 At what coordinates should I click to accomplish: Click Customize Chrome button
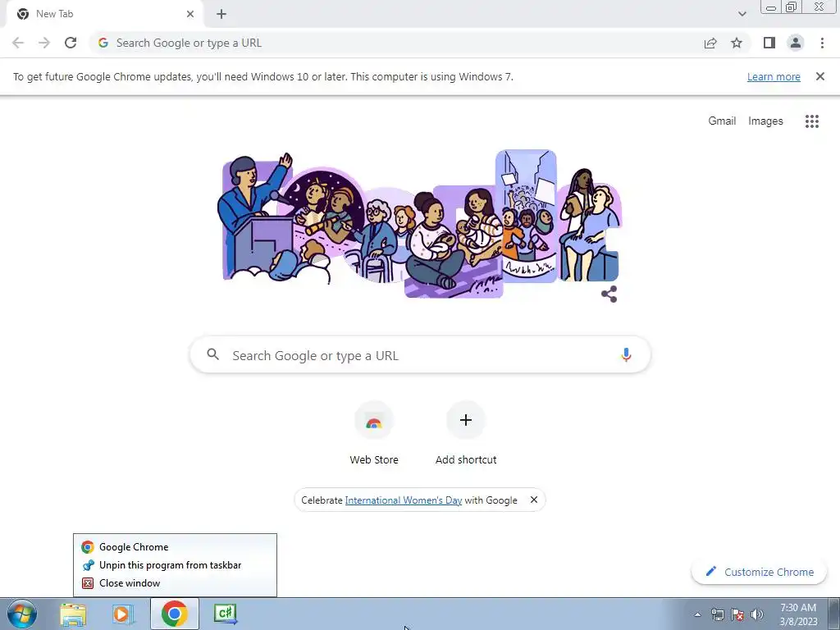(759, 572)
